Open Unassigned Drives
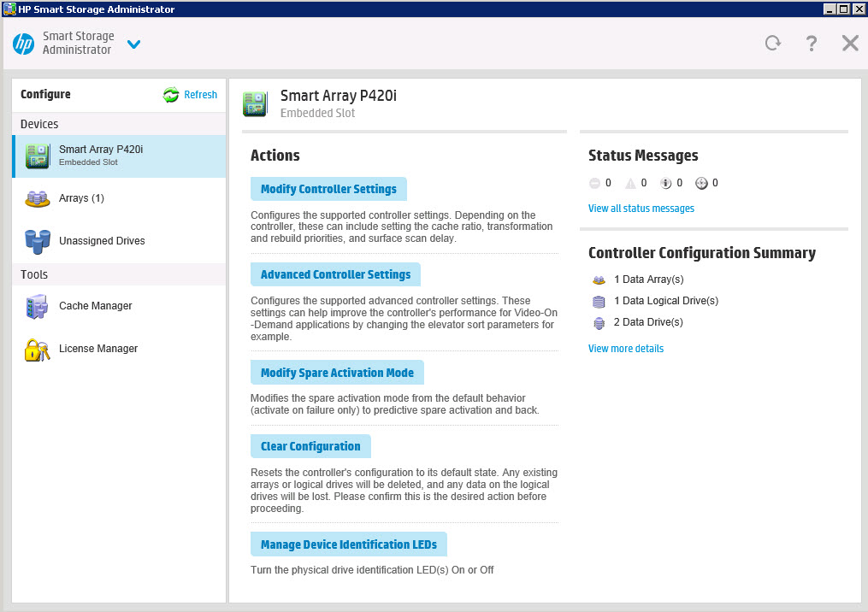Image resolution: width=868 pixels, height=612 pixels. pyautogui.click(x=119, y=241)
